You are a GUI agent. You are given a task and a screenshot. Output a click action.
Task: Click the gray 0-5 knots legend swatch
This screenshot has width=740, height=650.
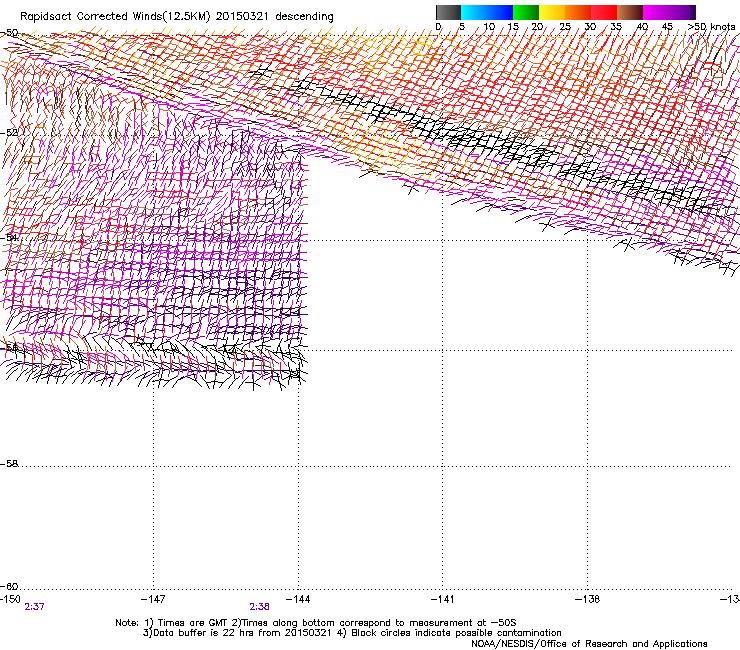point(448,12)
